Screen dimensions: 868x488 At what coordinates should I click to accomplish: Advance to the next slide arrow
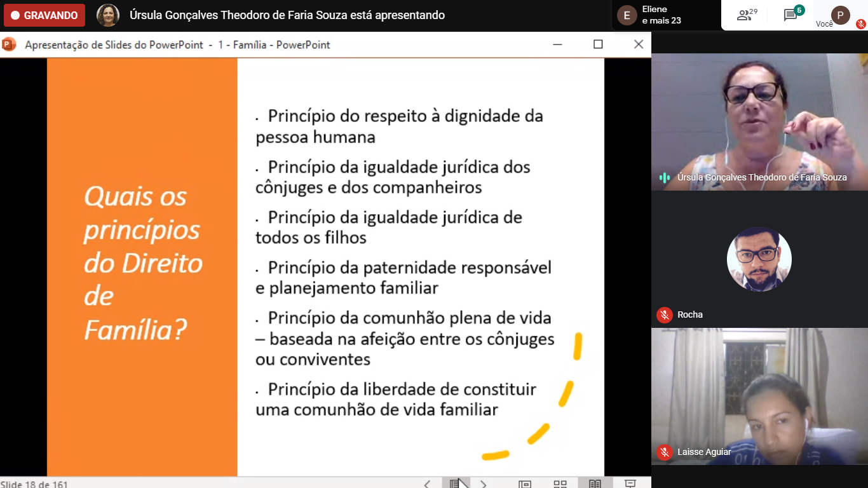click(x=484, y=484)
